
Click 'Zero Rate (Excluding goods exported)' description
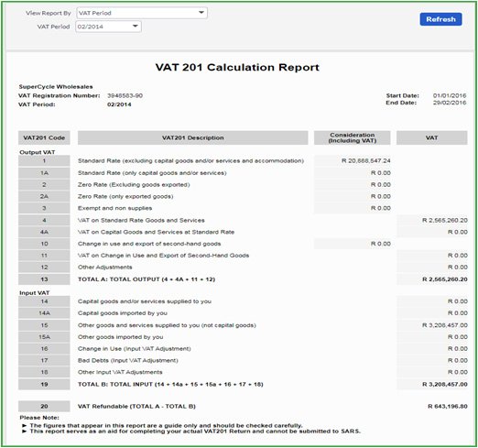pyautogui.click(x=134, y=185)
